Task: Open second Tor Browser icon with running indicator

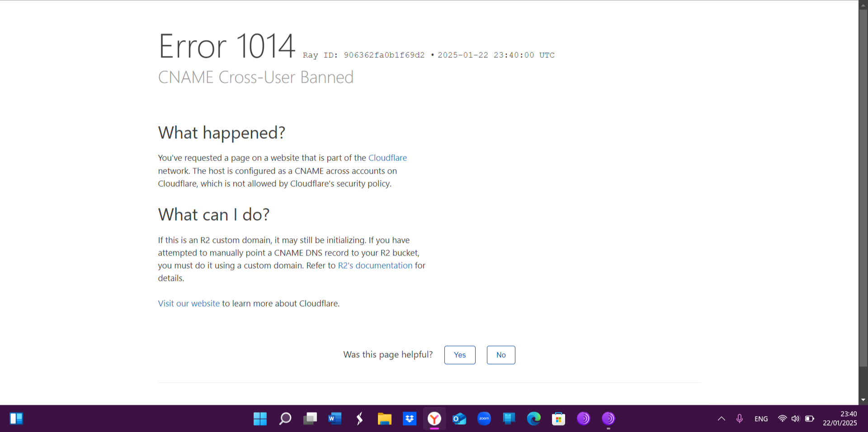Action: [609, 419]
